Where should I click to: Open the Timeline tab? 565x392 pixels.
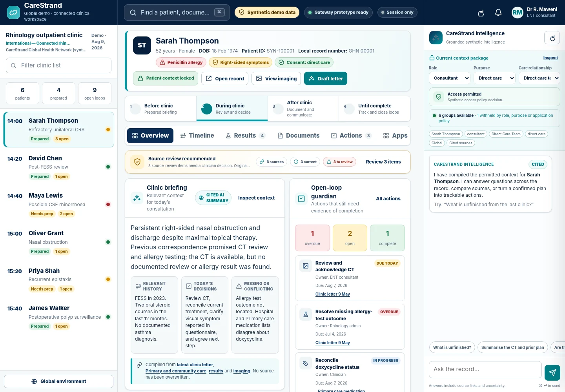click(x=197, y=136)
